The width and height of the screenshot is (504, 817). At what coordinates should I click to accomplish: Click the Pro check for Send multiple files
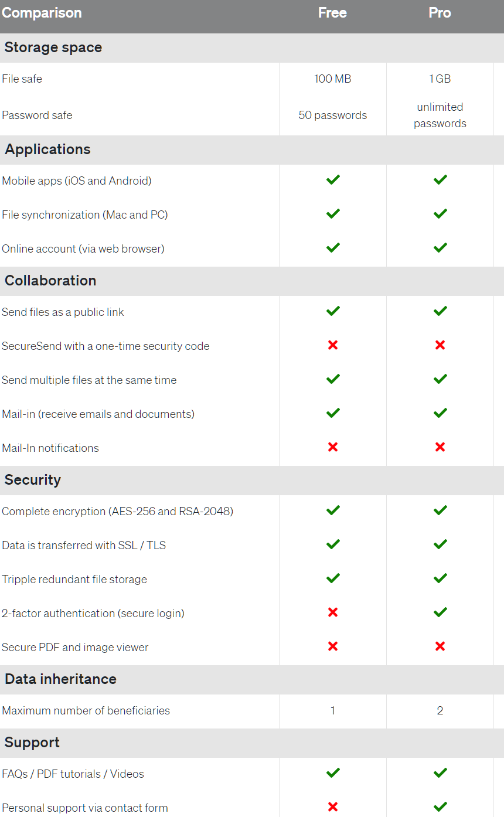tap(440, 379)
